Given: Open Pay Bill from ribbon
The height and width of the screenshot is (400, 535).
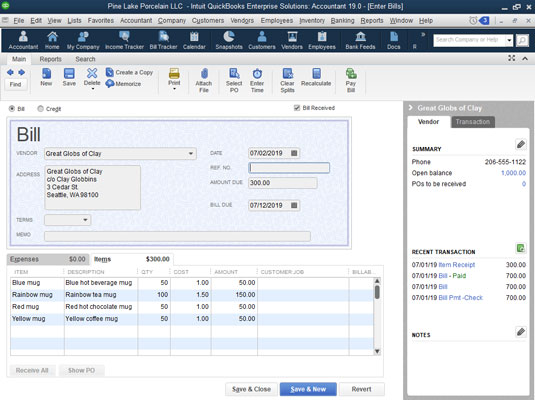Looking at the screenshot, I should pyautogui.click(x=351, y=74).
